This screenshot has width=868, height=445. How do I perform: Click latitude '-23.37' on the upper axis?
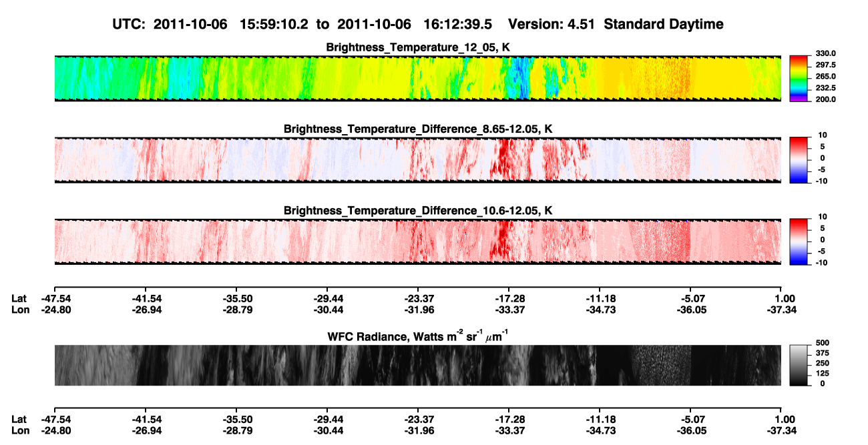click(x=418, y=298)
